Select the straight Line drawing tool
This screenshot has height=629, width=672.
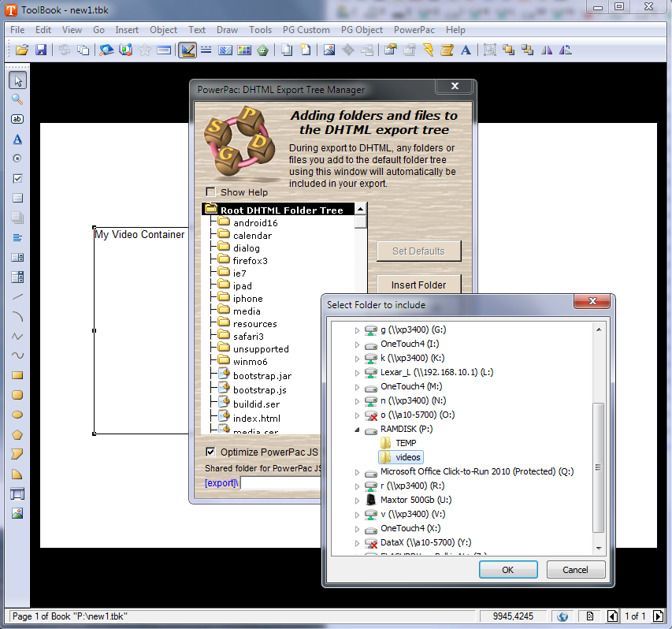coord(17,296)
